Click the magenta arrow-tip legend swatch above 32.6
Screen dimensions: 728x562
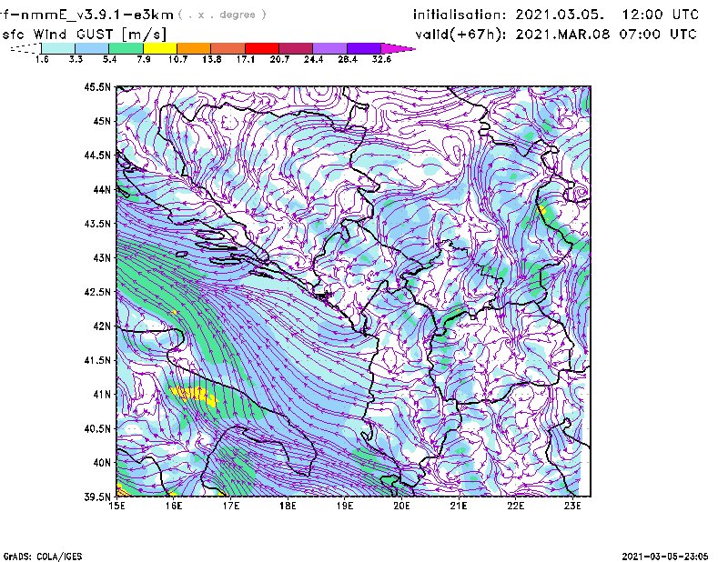tap(396, 48)
